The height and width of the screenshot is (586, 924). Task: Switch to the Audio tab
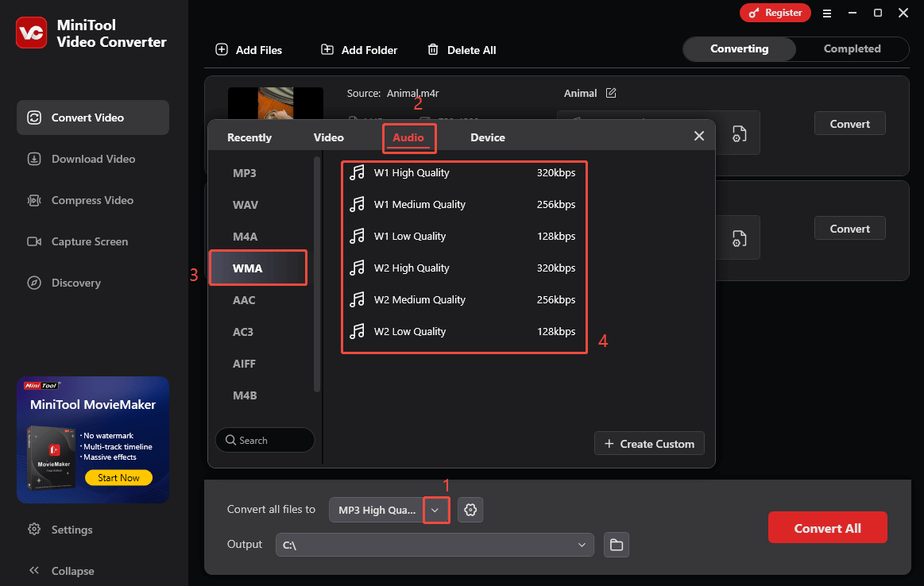(x=408, y=137)
